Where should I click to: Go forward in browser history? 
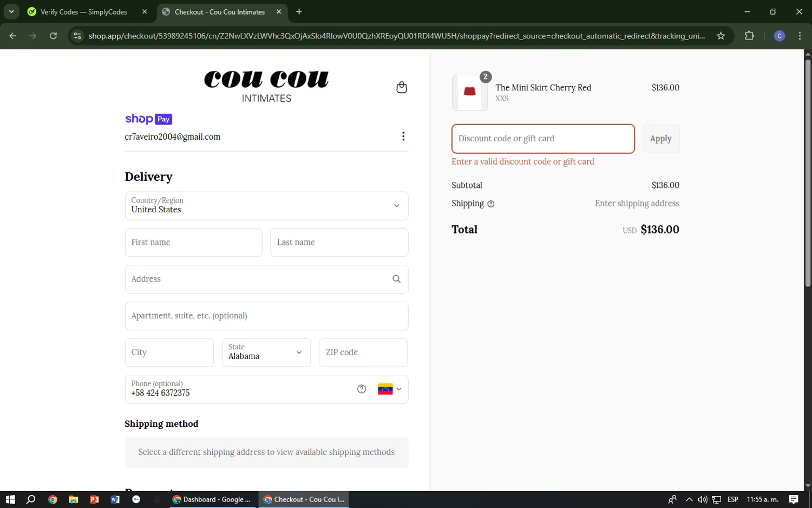[33, 36]
